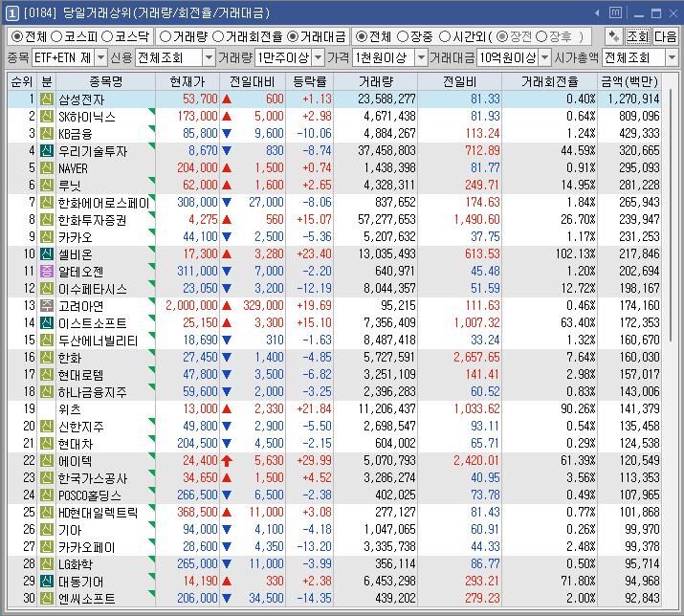The height and width of the screenshot is (616, 684).
Task: Click the 거래회전율 column header
Action: [550, 81]
